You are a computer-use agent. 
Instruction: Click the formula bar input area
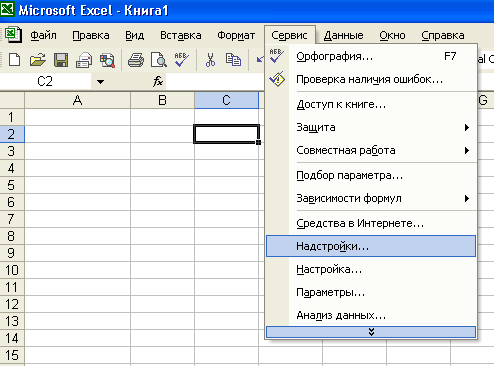point(215,81)
